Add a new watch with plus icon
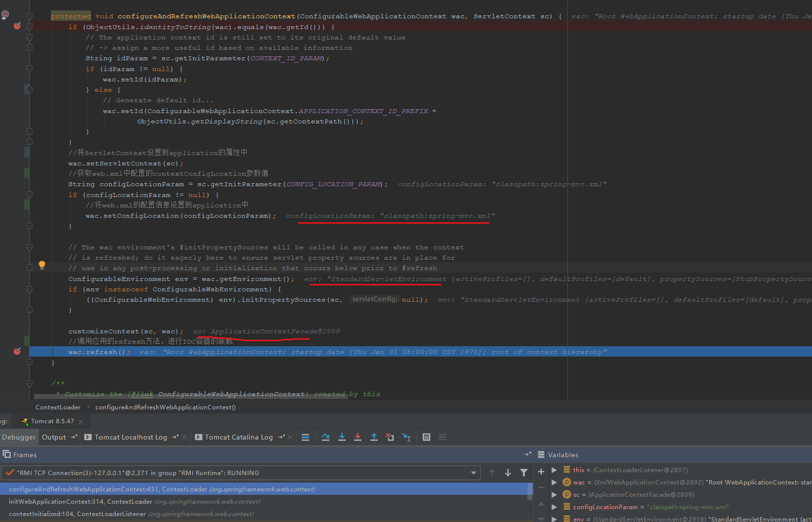This screenshot has width=812, height=522. pyautogui.click(x=541, y=472)
